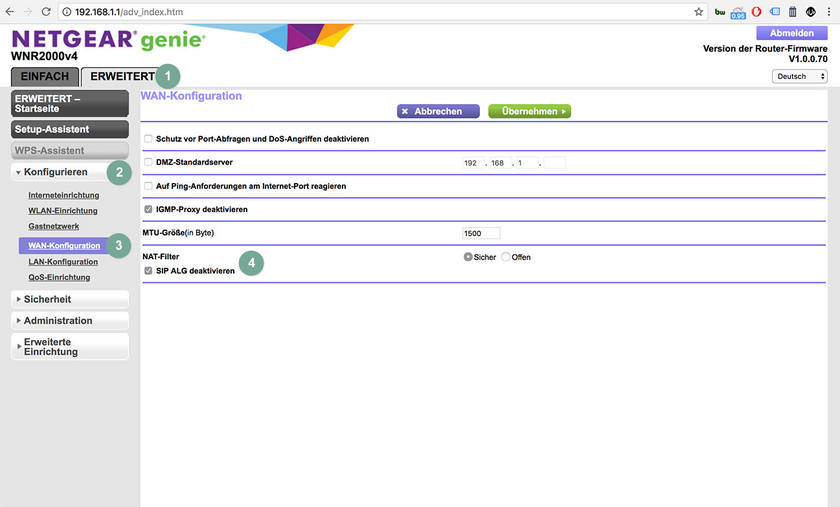Click the WAN-Konfiguration page heading
The width and height of the screenshot is (840, 507).
pyautogui.click(x=191, y=96)
